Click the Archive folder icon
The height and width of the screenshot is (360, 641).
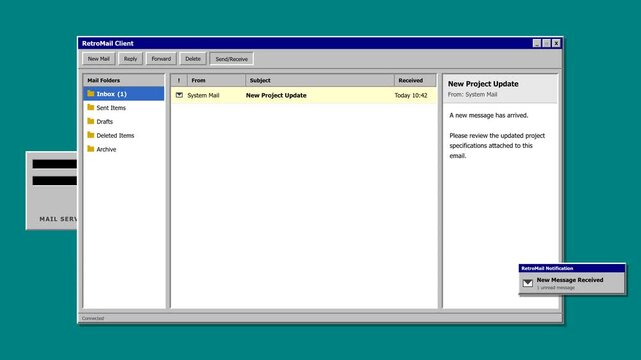coord(91,149)
